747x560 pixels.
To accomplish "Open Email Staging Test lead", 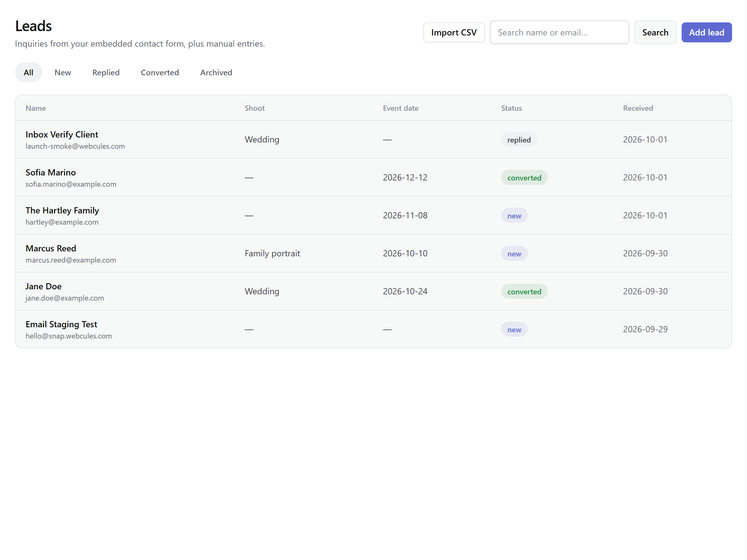I will [61, 324].
